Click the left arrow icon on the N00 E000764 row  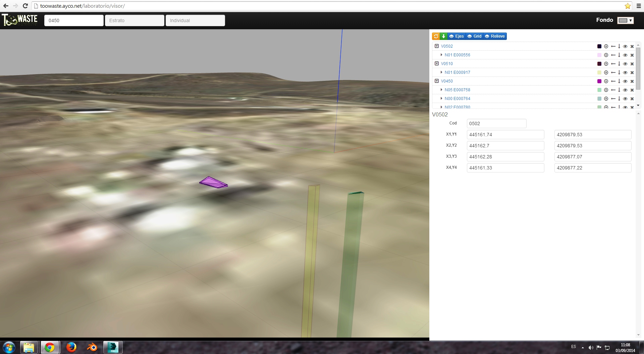(613, 99)
